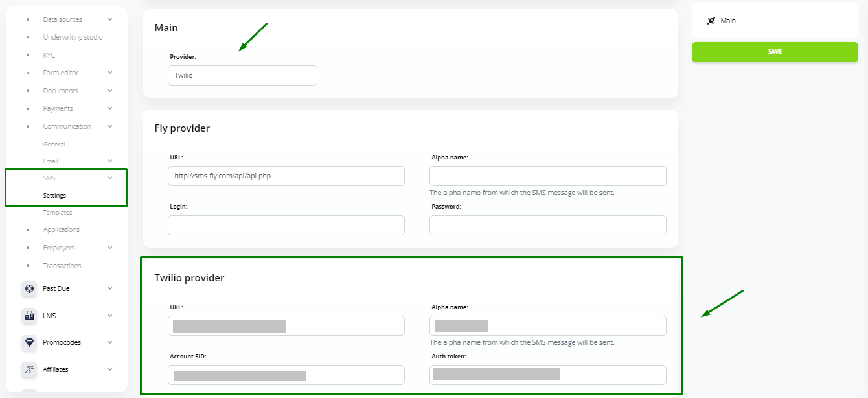Expand the Form editor chevron
Viewport: 868px width, 398px height.
[110, 73]
